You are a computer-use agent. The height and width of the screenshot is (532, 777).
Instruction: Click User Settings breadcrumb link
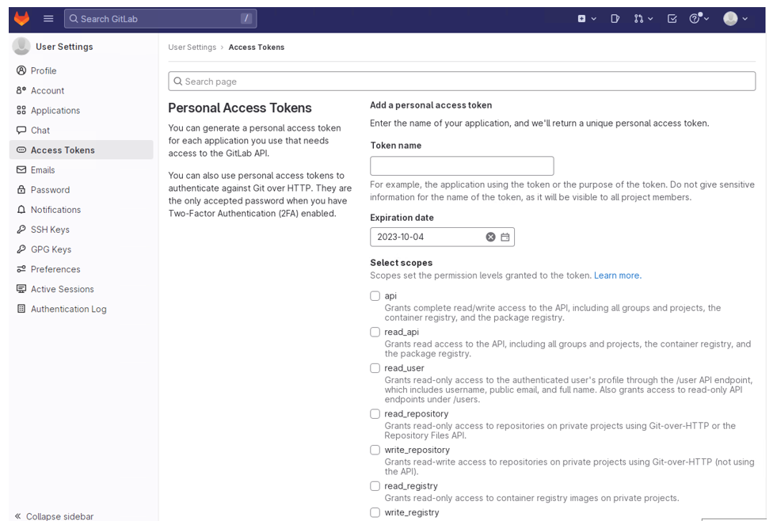pyautogui.click(x=192, y=47)
